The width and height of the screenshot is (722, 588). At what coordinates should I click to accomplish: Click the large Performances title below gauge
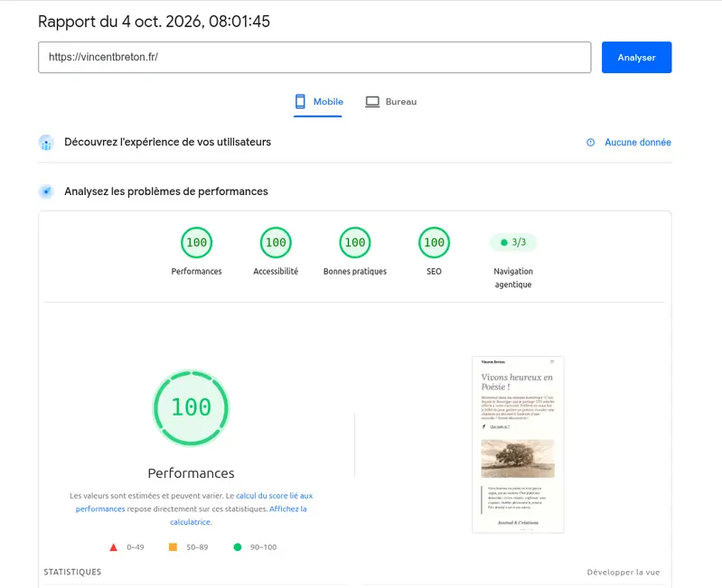(x=191, y=473)
